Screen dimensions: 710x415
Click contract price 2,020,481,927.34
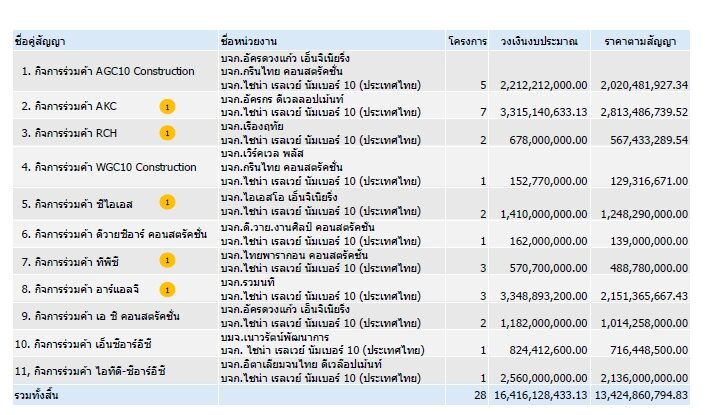644,85
